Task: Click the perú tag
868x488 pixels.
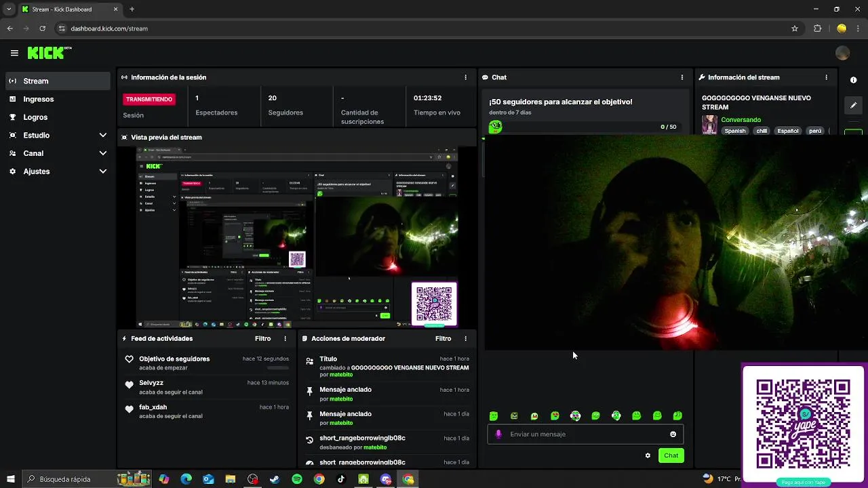Action: (814, 131)
